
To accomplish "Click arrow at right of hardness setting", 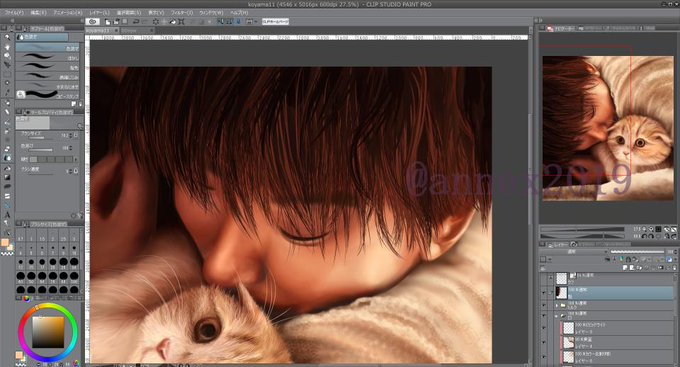I will (x=76, y=160).
